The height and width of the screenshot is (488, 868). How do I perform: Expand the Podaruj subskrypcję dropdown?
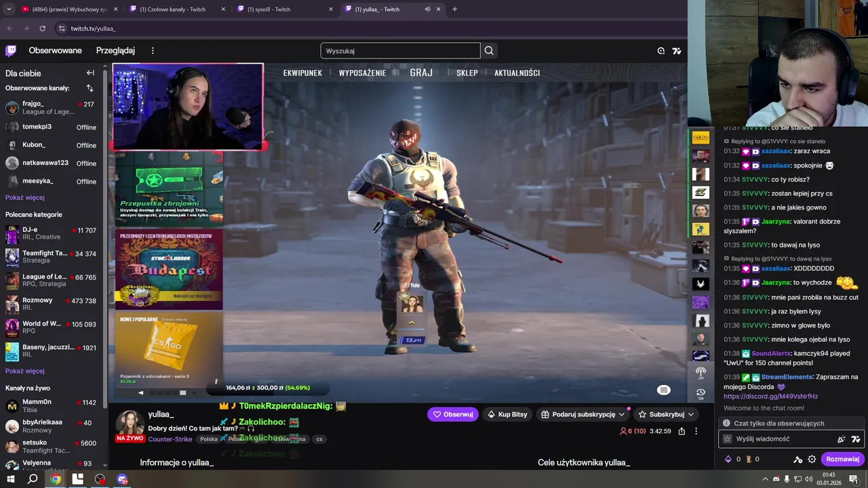coord(621,414)
